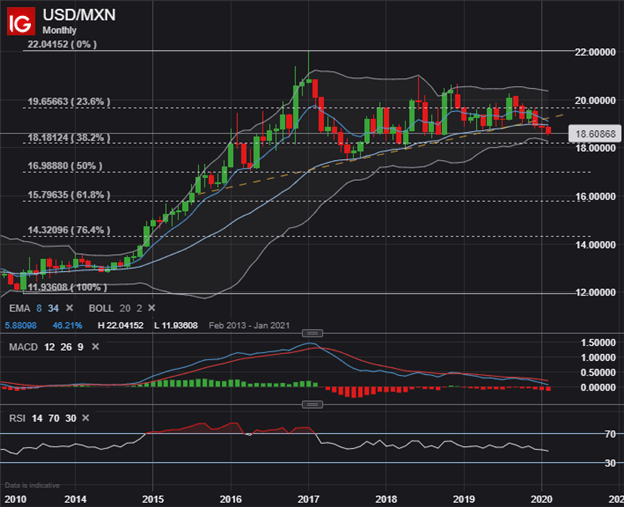Grab the resize handle above the MACD panel

click(312, 333)
